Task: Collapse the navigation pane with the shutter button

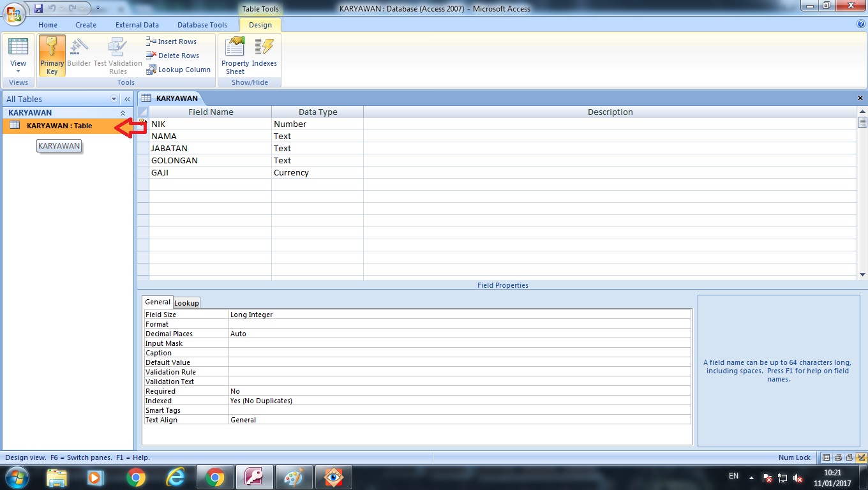Action: tap(127, 99)
